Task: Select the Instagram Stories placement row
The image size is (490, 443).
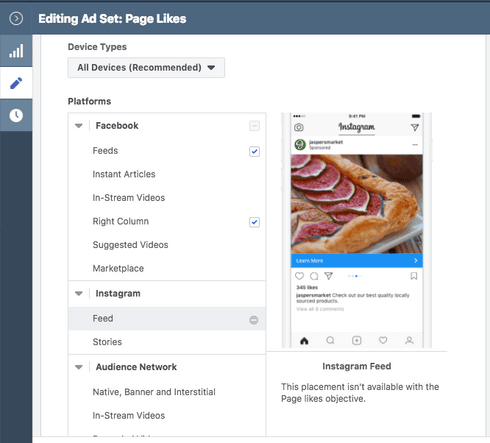Action: coord(167,342)
